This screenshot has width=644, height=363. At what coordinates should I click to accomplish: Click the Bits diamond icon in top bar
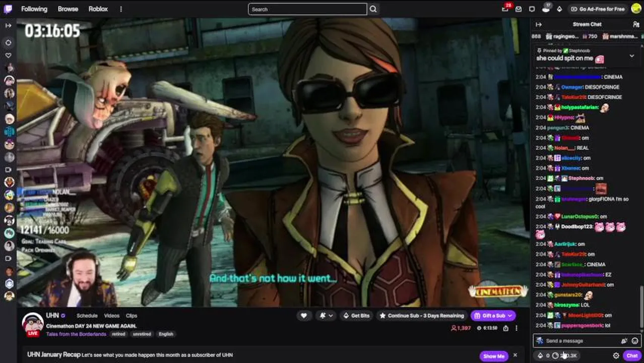[x=559, y=9]
